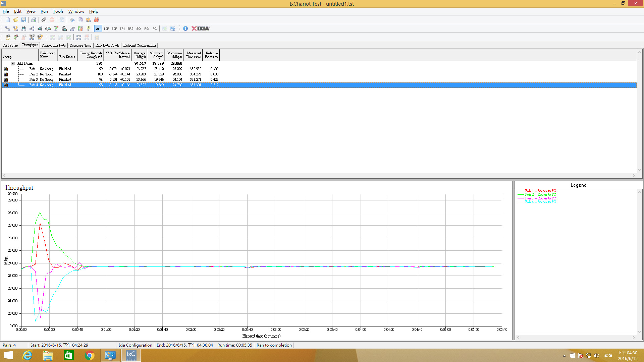Click the Average (Mbps) column header
Screen dimensions: 644x362
(x=140, y=55)
